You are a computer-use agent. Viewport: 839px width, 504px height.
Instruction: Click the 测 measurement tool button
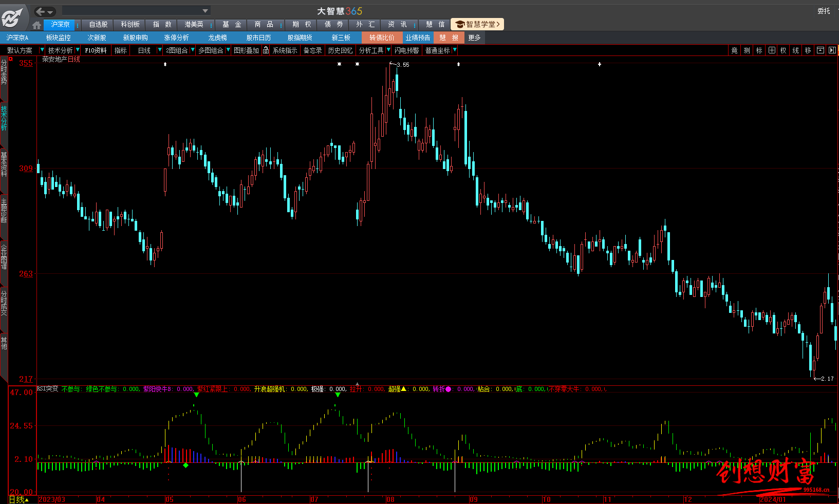pyautogui.click(x=747, y=50)
